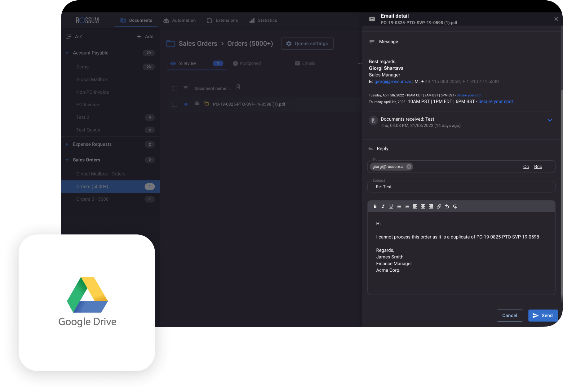Image resolution: width=563 pixels, height=392 pixels.
Task: Collapse the Sales Orders group
Action: 67,160
